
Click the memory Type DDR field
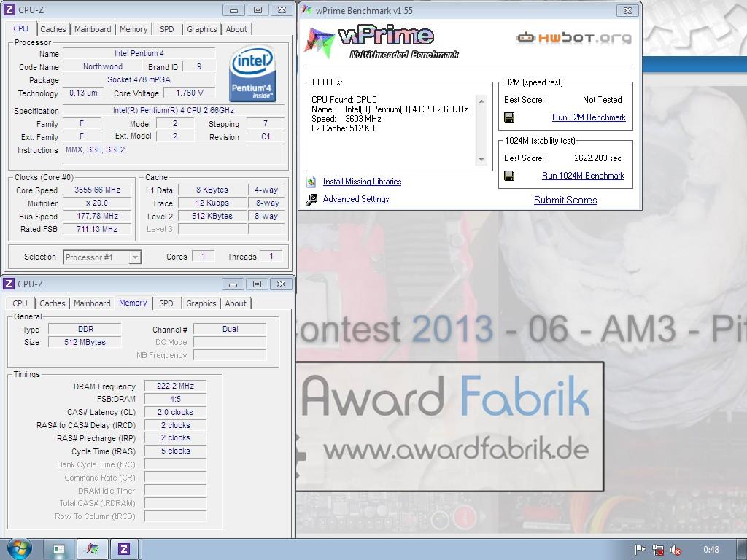click(x=85, y=329)
